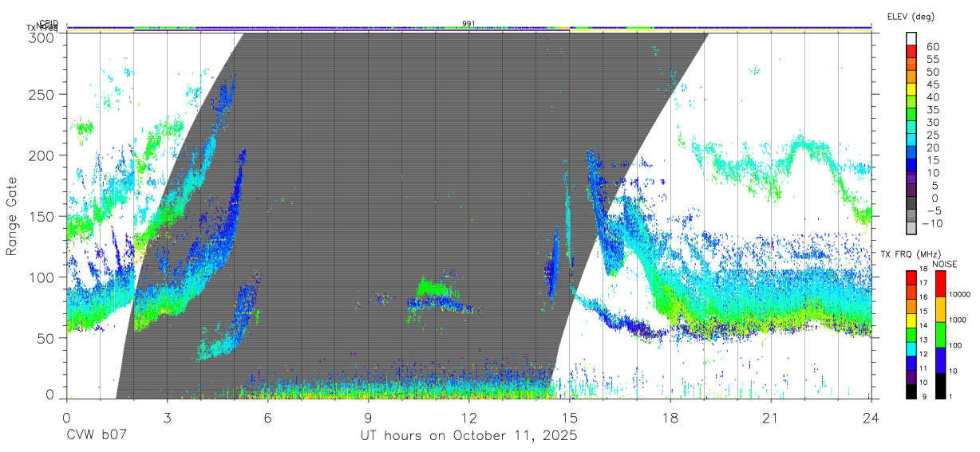Select the green NOISE swatch between 100 and 1000
The image size is (980, 452).
click(941, 334)
